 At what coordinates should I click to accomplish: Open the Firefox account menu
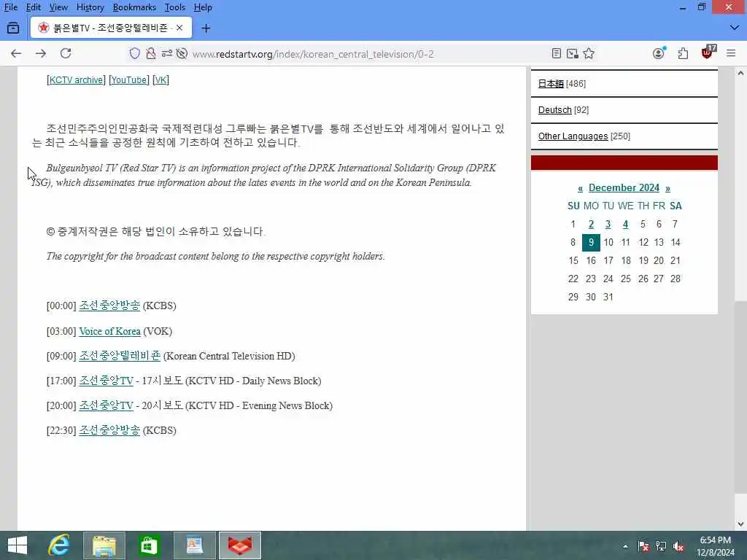[659, 53]
